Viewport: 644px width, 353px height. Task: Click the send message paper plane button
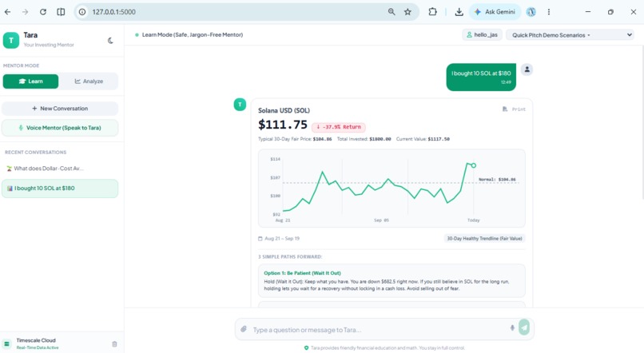[x=524, y=327]
